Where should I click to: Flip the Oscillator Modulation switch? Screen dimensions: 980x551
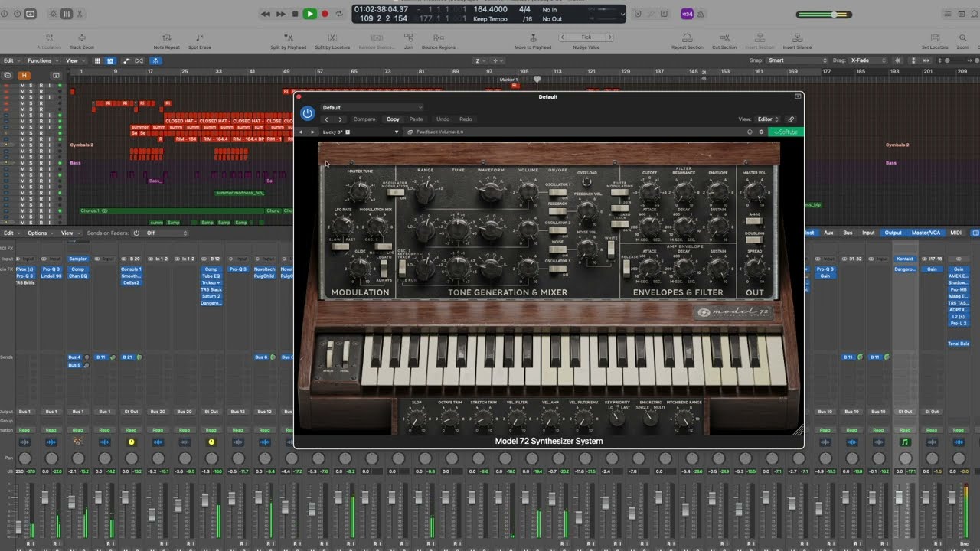(x=397, y=191)
